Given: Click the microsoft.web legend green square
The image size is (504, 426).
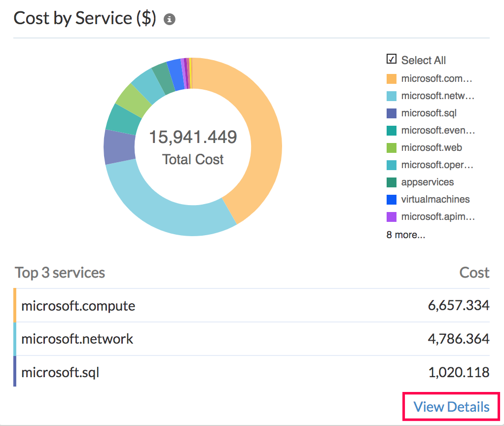Looking at the screenshot, I should [x=392, y=147].
